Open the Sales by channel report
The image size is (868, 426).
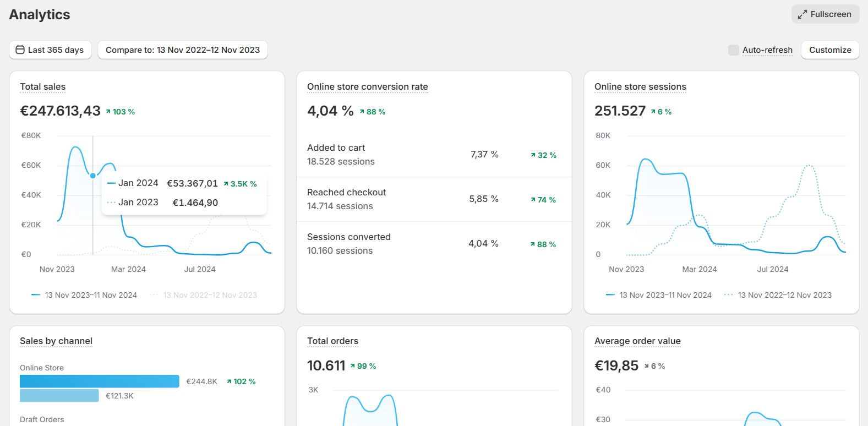tap(56, 341)
